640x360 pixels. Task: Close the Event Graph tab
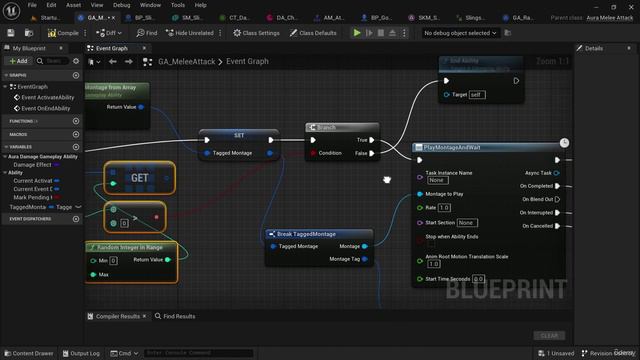click(x=144, y=48)
